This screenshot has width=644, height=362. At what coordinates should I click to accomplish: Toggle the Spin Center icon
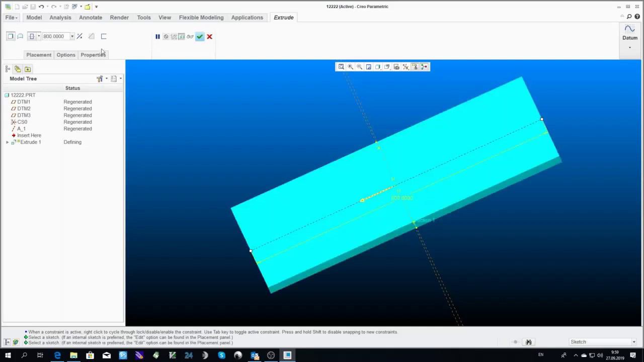click(424, 67)
